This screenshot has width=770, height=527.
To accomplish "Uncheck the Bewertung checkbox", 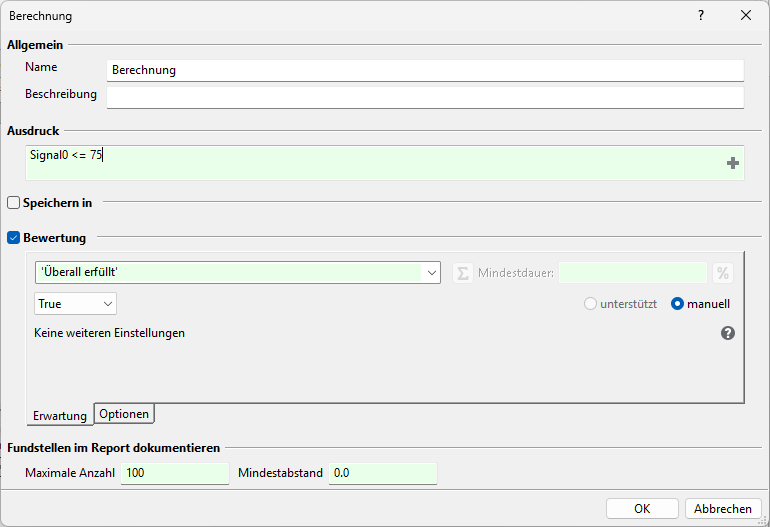I will pos(14,238).
